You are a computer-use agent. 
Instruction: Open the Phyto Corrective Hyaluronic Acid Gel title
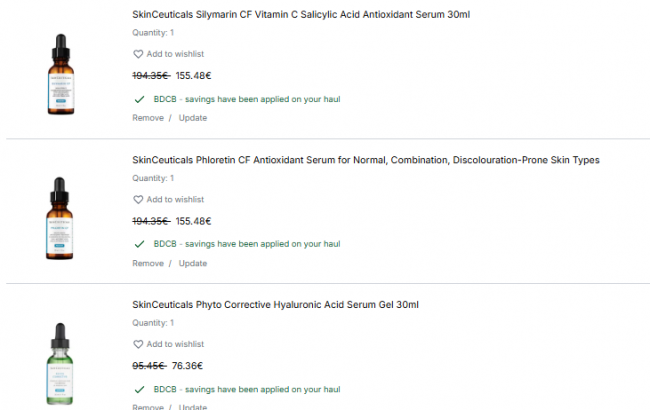[x=275, y=305]
